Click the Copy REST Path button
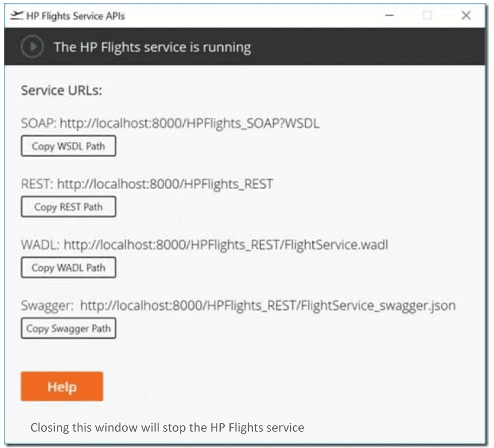 [68, 206]
